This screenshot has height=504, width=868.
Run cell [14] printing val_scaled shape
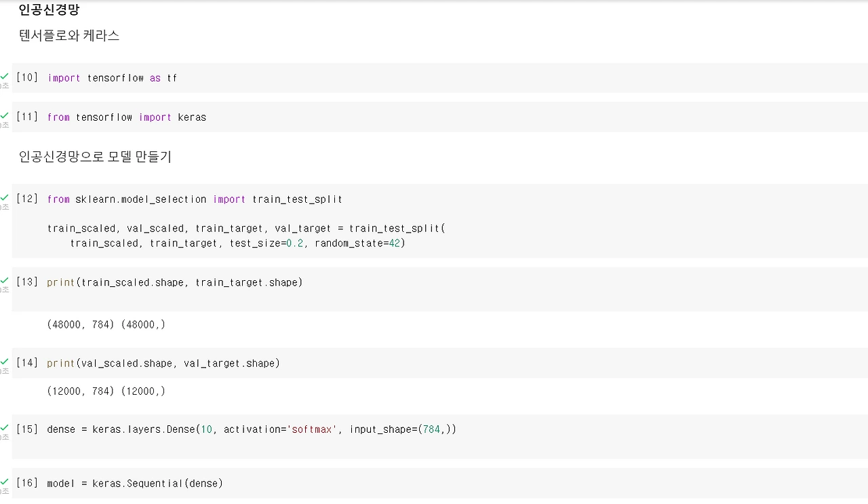click(x=27, y=363)
